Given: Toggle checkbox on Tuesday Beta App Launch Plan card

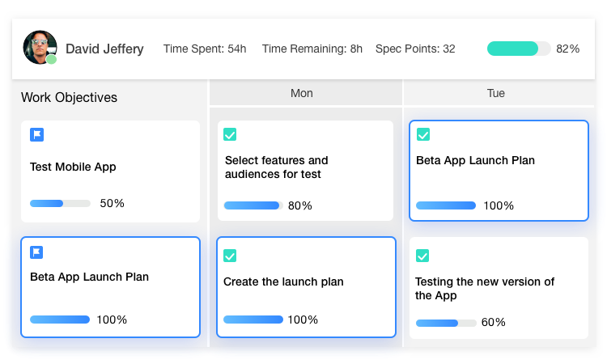Looking at the screenshot, I should click(x=422, y=134).
